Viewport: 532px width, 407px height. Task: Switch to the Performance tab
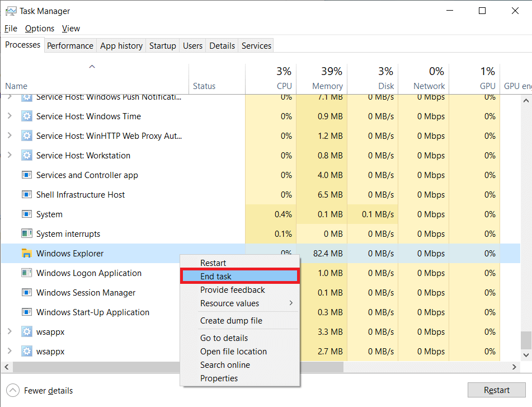(x=70, y=45)
